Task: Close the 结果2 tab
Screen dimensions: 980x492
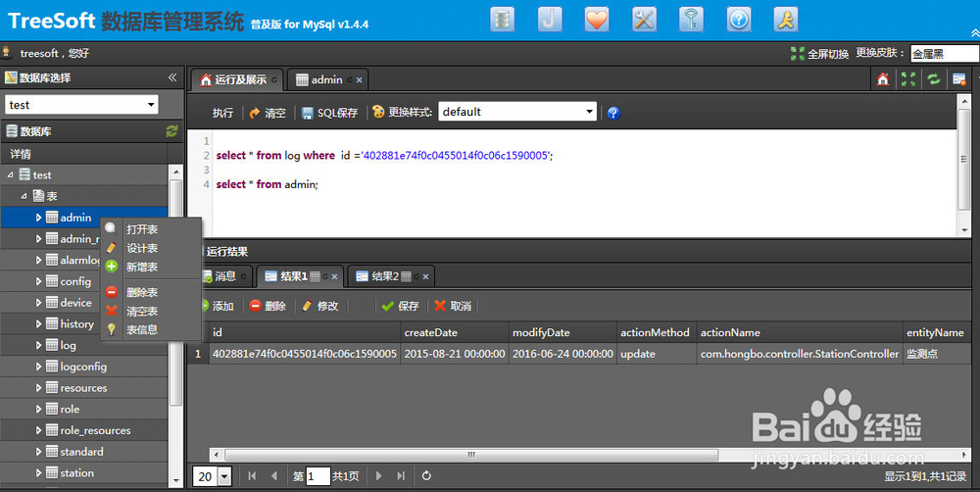Action: point(425,276)
